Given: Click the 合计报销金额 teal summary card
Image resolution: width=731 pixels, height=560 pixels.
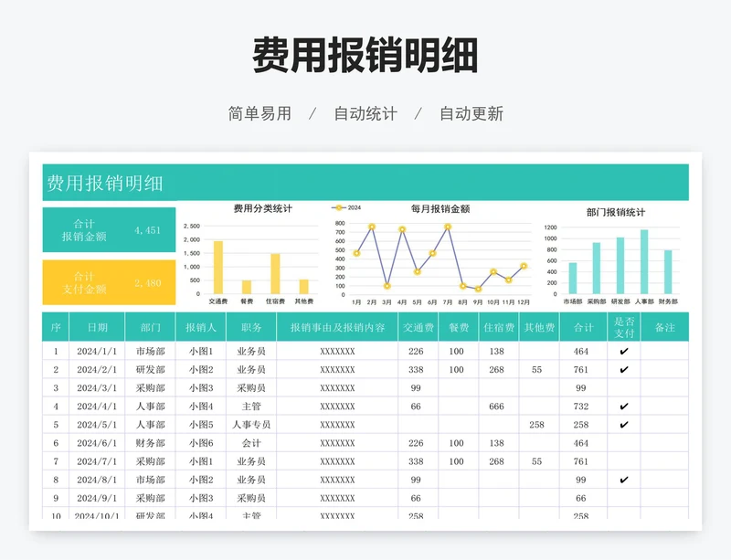Looking at the screenshot, I should (109, 230).
